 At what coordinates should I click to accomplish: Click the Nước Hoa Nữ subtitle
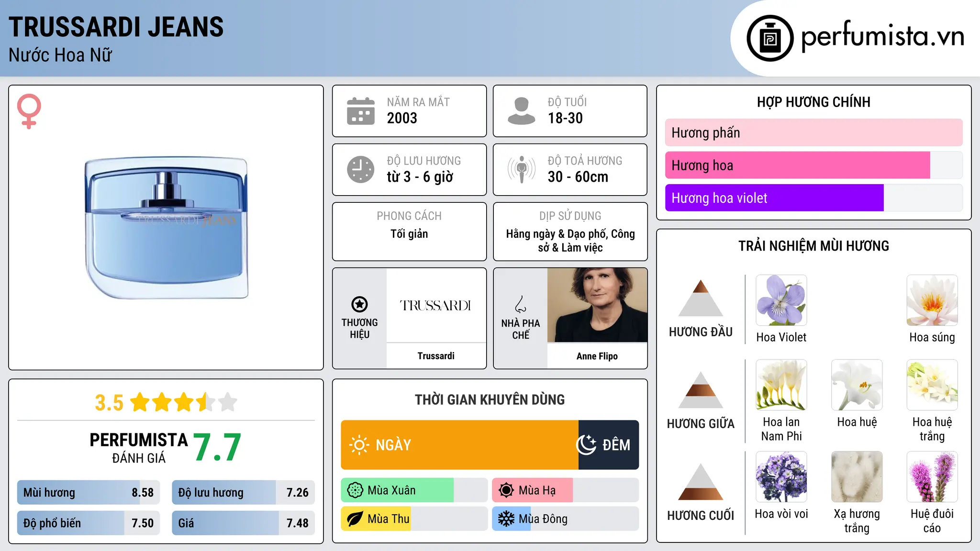[x=60, y=55]
